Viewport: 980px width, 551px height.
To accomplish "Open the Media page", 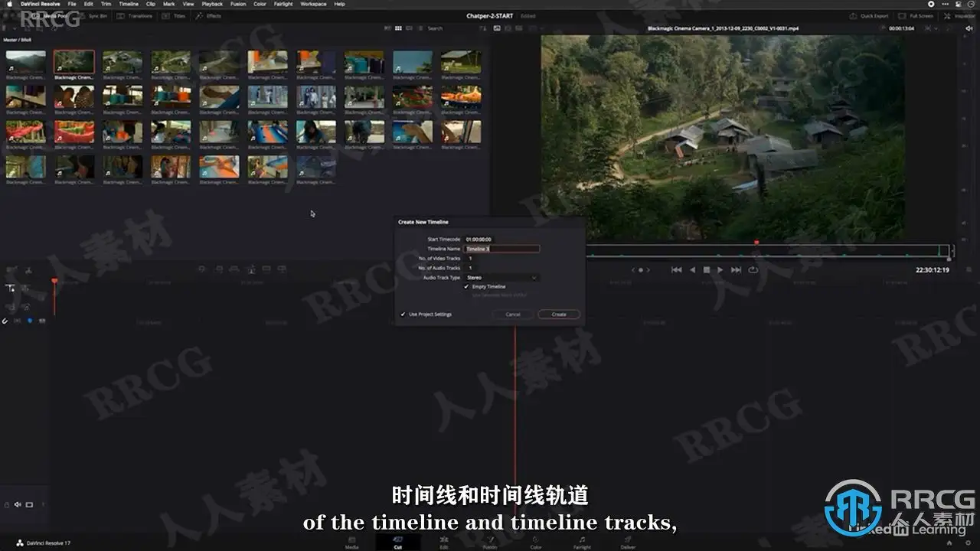I will point(351,543).
